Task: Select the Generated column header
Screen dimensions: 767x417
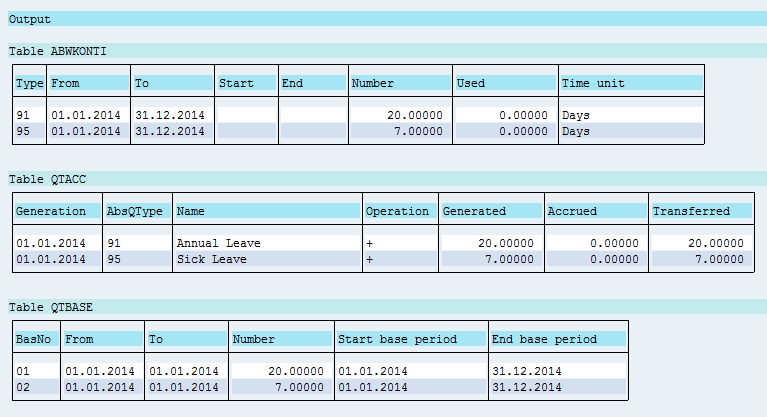Action: 489,211
